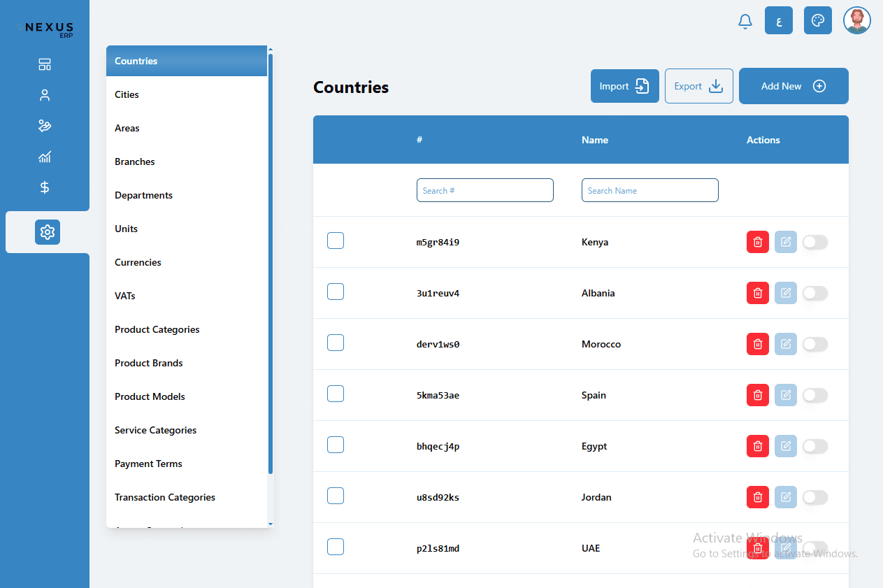Click the Add New button

tap(793, 86)
